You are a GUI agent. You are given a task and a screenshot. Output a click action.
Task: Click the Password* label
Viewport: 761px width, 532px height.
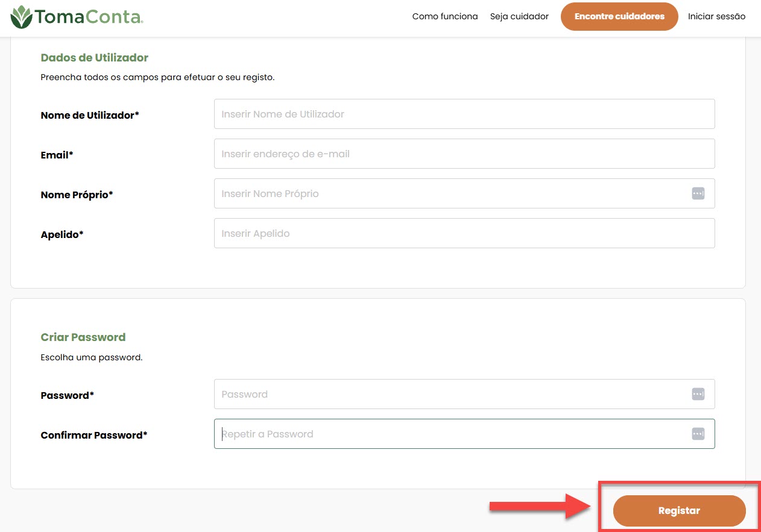(x=68, y=395)
